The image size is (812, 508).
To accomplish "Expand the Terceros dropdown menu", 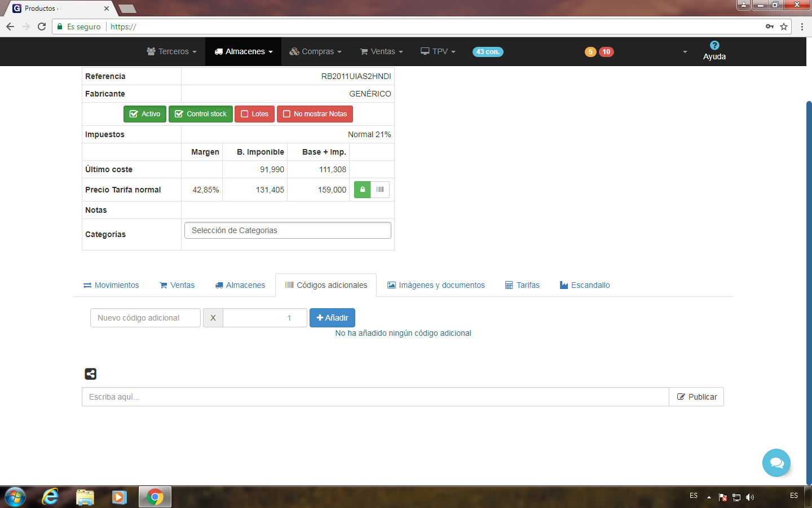I will 172,51.
